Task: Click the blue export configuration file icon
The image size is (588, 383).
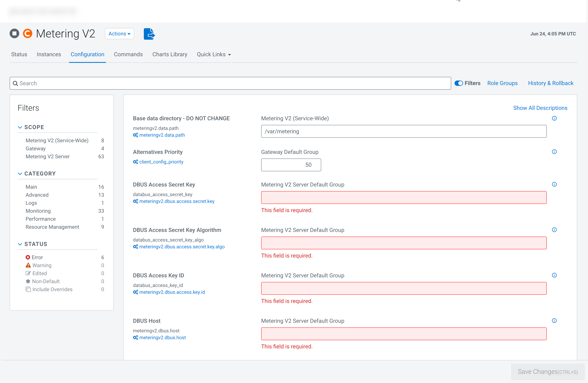Action: (149, 34)
